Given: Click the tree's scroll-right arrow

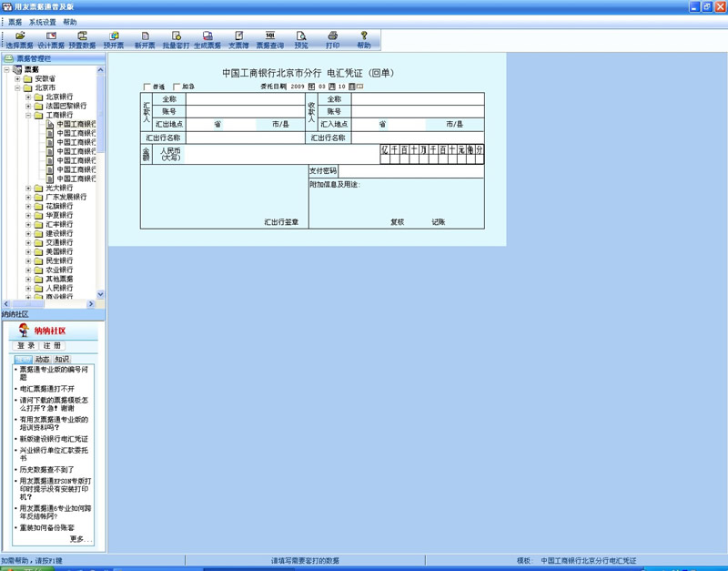Looking at the screenshot, I should pos(91,304).
